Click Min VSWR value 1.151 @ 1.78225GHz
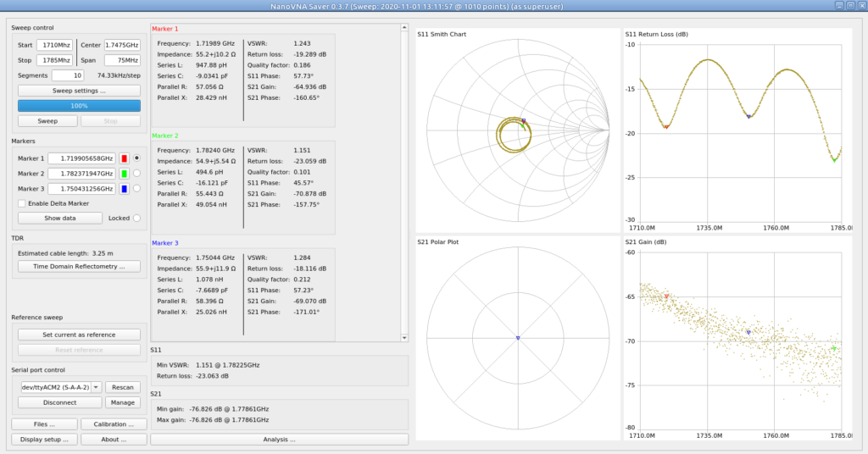 (x=227, y=365)
